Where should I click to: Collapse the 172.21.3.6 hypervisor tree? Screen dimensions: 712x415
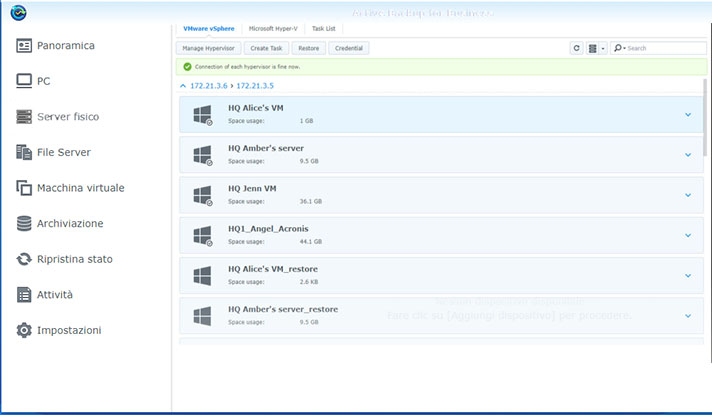(x=182, y=86)
